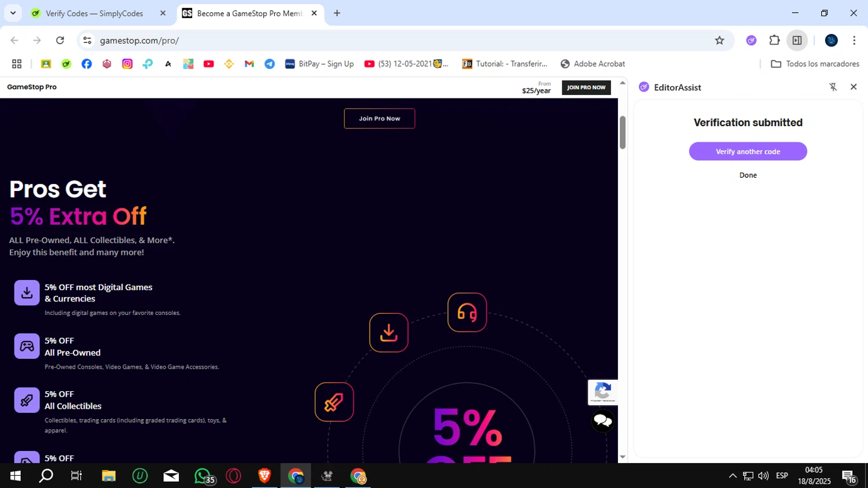Click the Pre-Owned gamepad icon tile
Screen dimensions: 868x488
[x=27, y=346]
